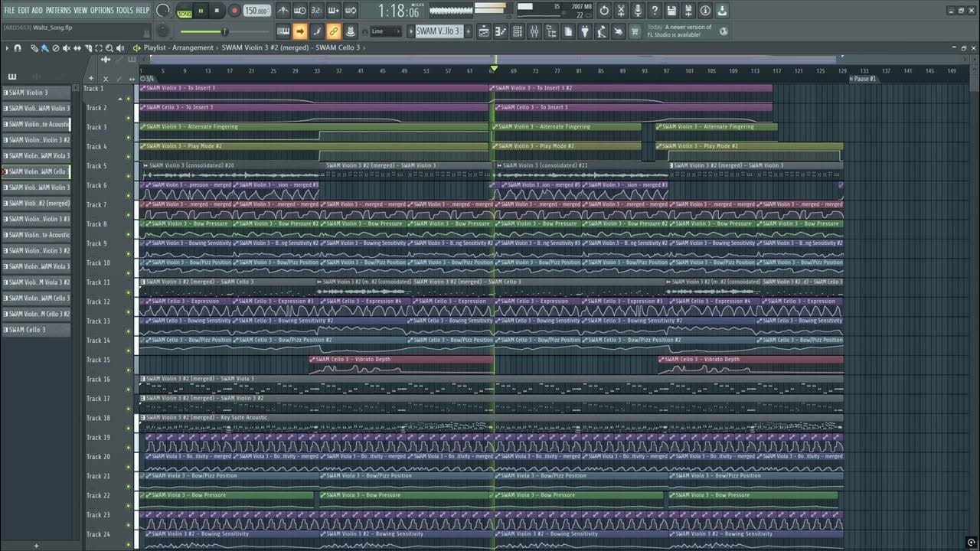Click the arrow left of pattern selector
The height and width of the screenshot is (551, 980).
(x=411, y=31)
